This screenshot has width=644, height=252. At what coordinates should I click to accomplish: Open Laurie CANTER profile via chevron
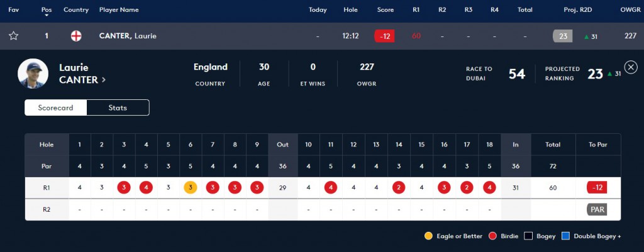104,80
